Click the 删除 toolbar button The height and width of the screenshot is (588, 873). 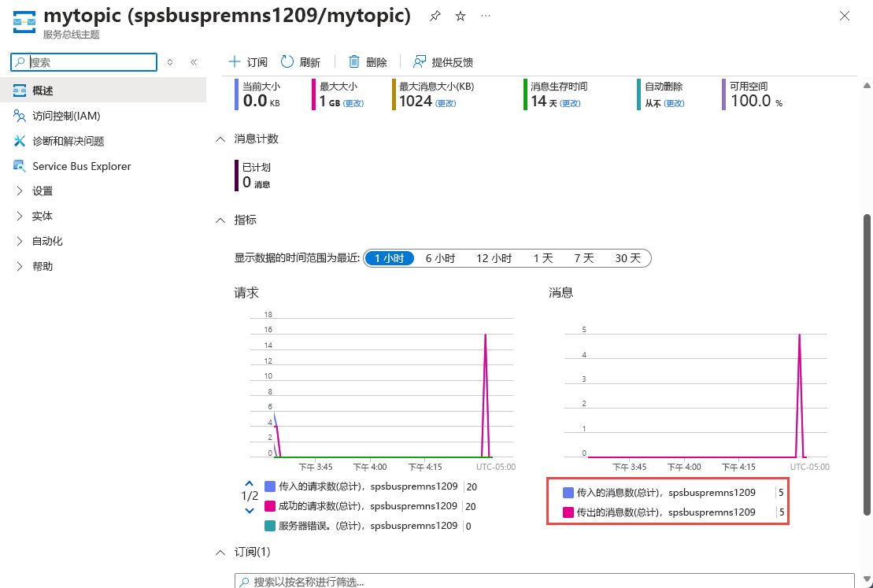368,62
